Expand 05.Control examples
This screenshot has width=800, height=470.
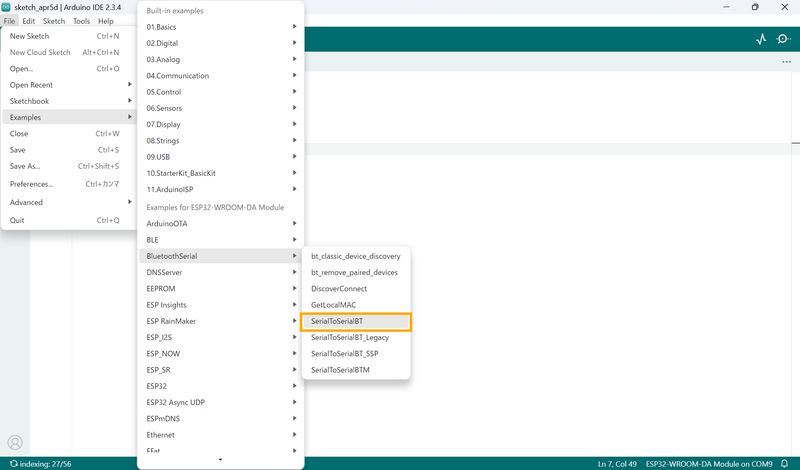[220, 92]
